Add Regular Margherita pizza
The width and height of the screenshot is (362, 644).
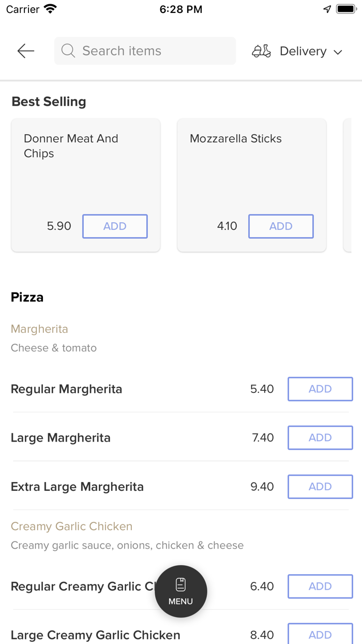click(320, 389)
